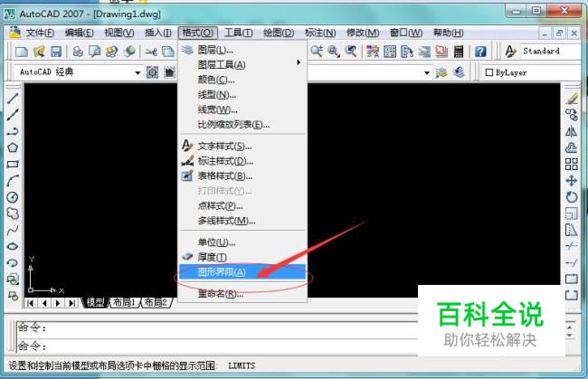588x379 pixels.
Task: Click the Workspace Settings gear icon
Action: click(x=152, y=72)
